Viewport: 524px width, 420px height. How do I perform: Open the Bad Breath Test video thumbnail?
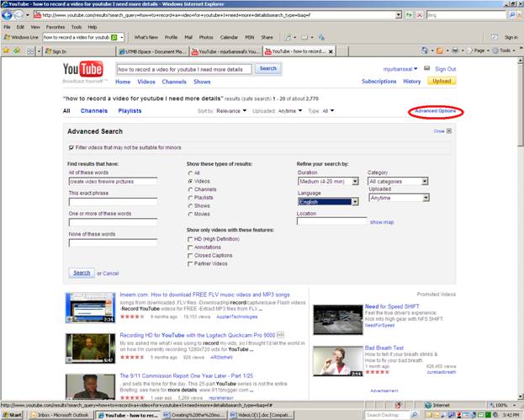pos(336,359)
